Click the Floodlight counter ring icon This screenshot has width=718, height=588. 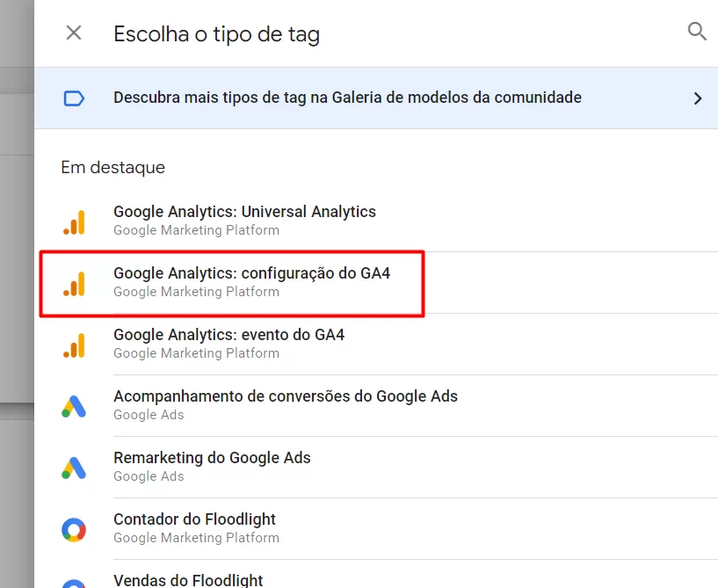[x=74, y=530]
